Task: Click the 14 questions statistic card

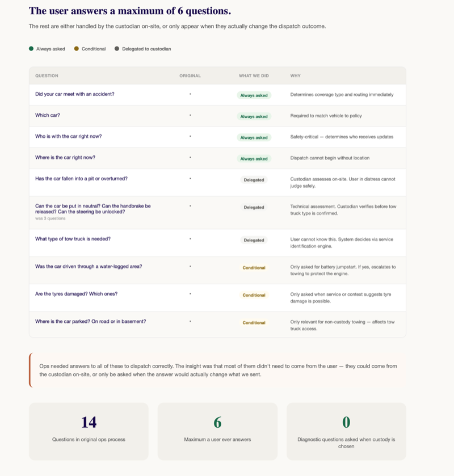Action: click(x=89, y=431)
